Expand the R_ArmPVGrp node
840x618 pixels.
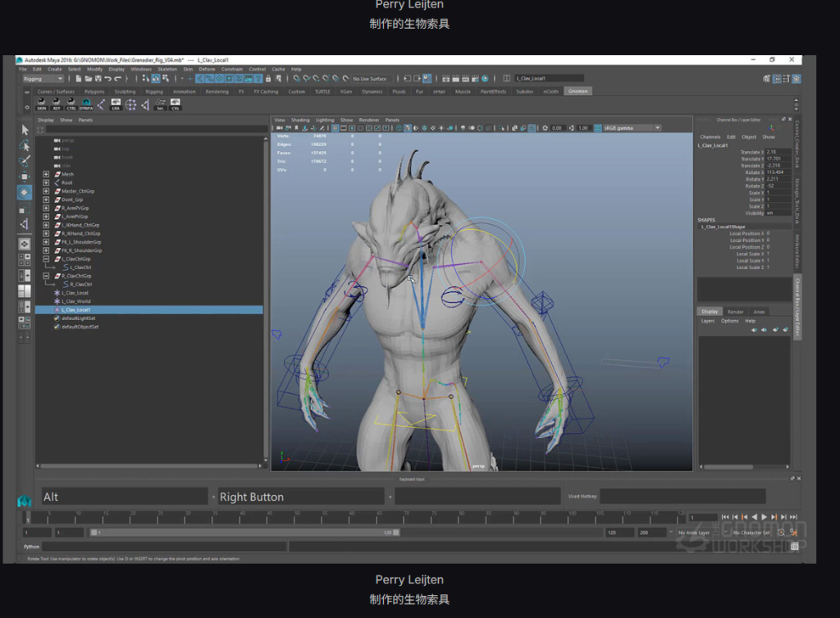click(46, 208)
